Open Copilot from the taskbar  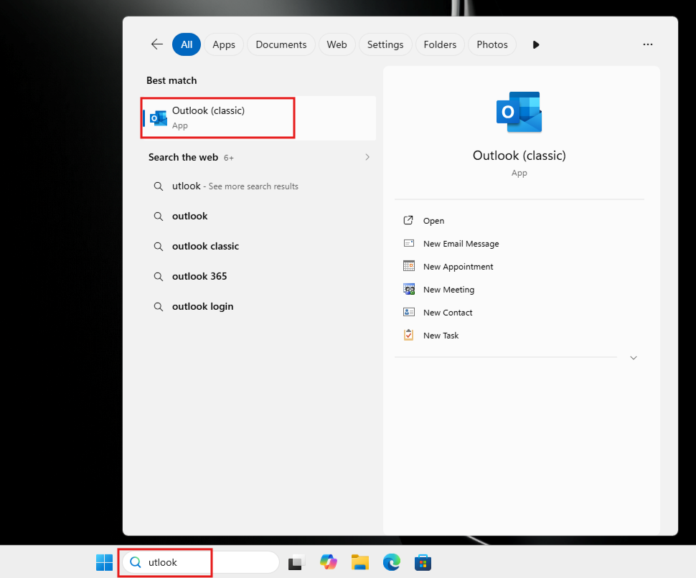[x=328, y=562]
